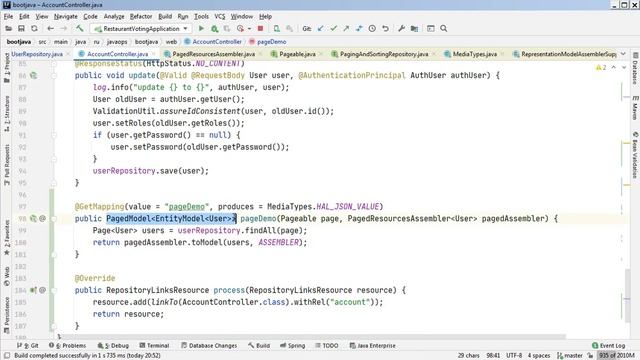The width and height of the screenshot is (640, 360).
Task: Push commits with the up-right arrow
Action: 346,29
